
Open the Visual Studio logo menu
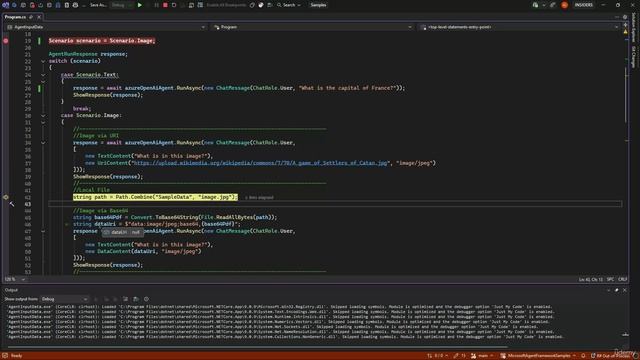coord(5,5)
